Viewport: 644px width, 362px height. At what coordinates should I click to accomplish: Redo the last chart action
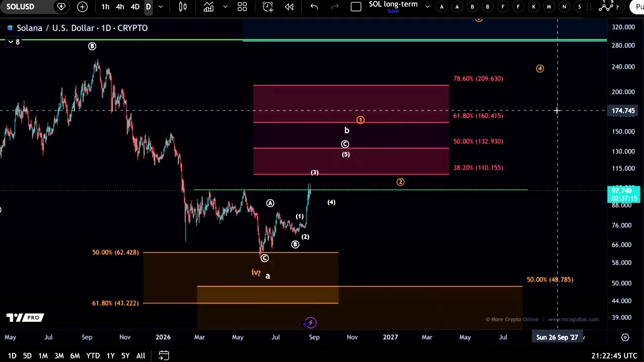tap(335, 7)
